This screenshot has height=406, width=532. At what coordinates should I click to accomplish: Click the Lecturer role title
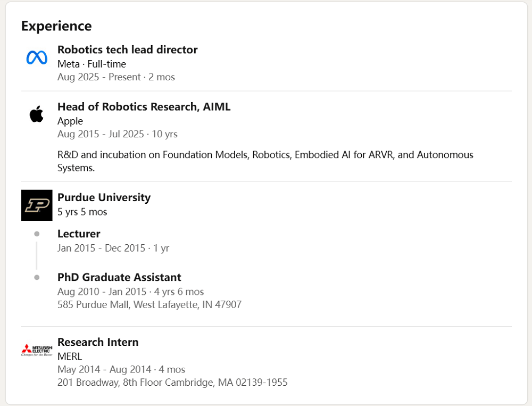(79, 234)
